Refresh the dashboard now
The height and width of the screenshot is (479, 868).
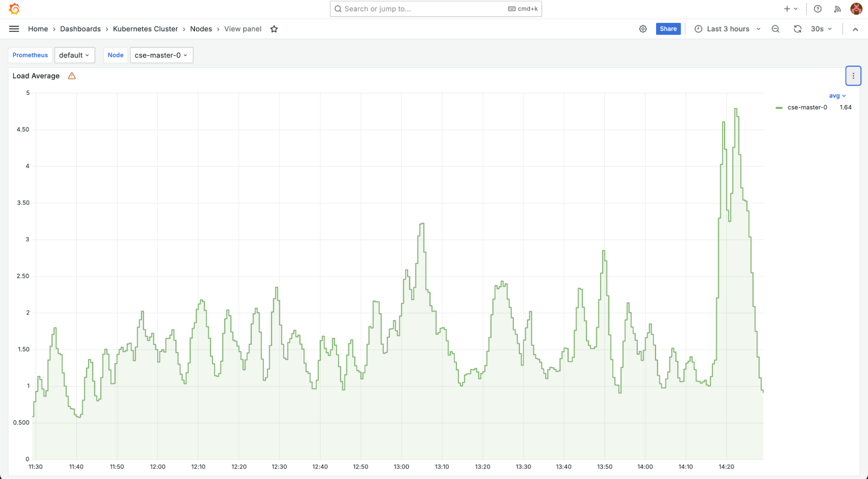(797, 29)
